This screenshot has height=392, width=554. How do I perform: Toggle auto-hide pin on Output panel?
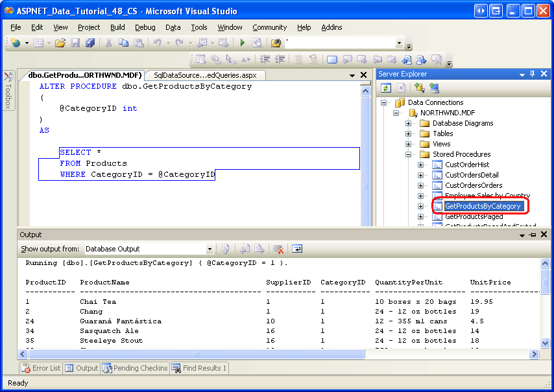point(533,235)
